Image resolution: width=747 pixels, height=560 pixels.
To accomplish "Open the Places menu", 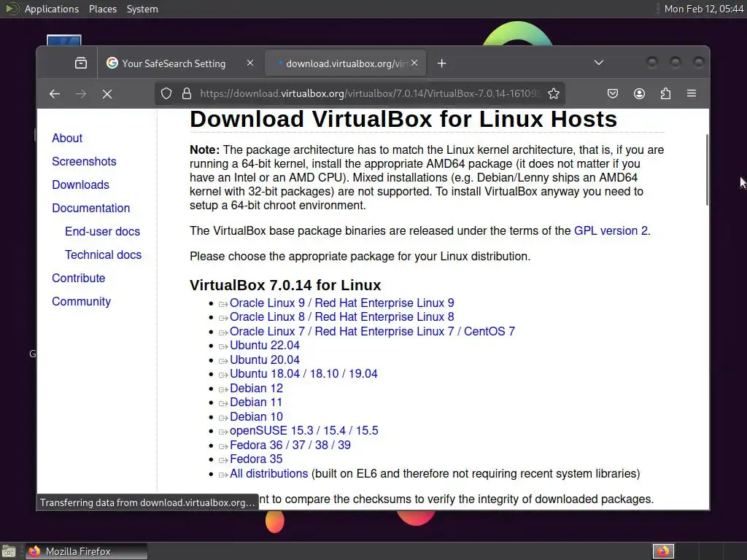I will point(102,9).
